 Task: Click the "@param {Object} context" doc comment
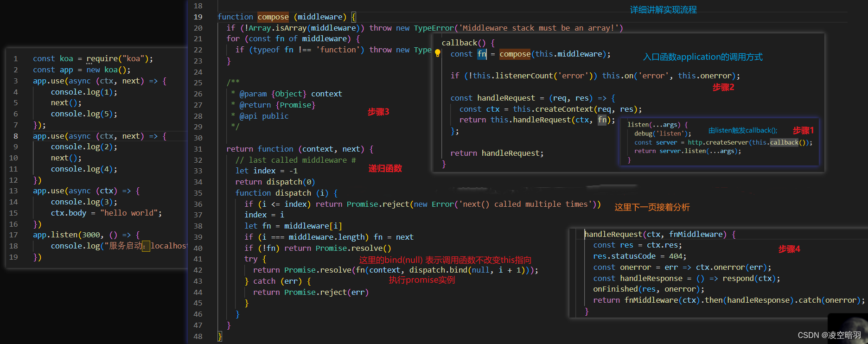(291, 94)
